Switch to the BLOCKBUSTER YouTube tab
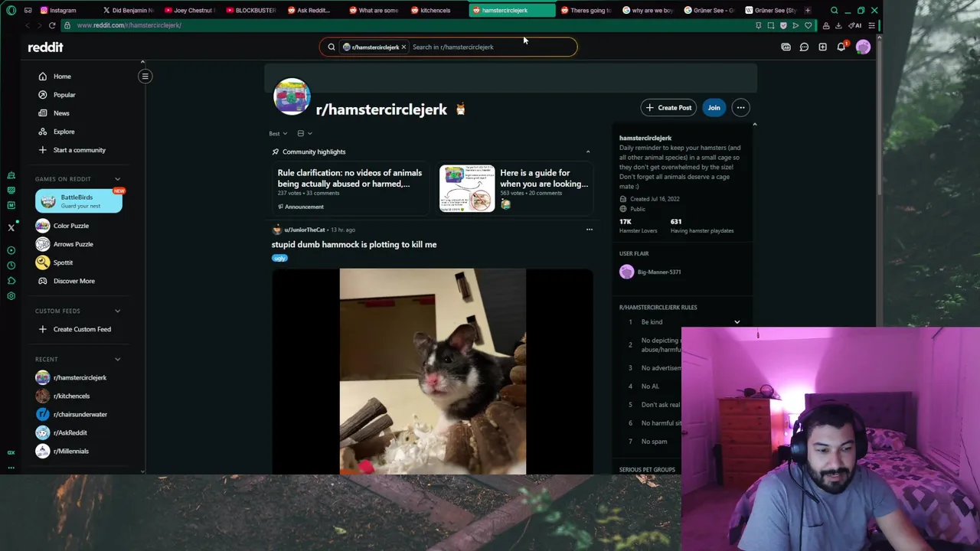 coord(250,11)
